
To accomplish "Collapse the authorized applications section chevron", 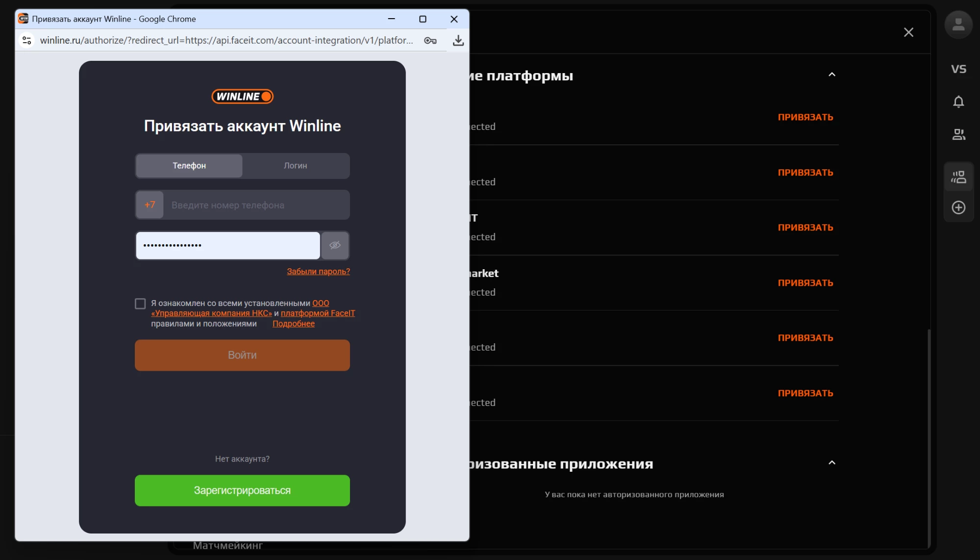I will coord(832,463).
